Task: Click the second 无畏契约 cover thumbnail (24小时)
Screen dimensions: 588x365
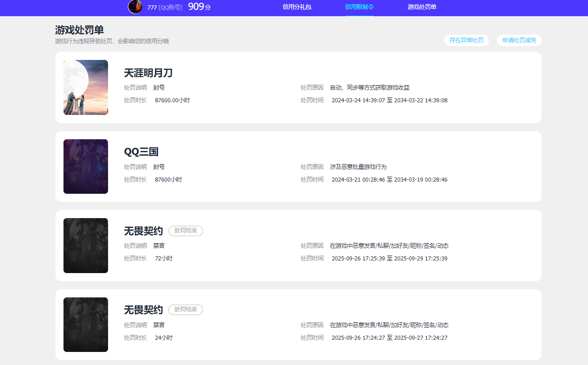Action: coord(86,324)
